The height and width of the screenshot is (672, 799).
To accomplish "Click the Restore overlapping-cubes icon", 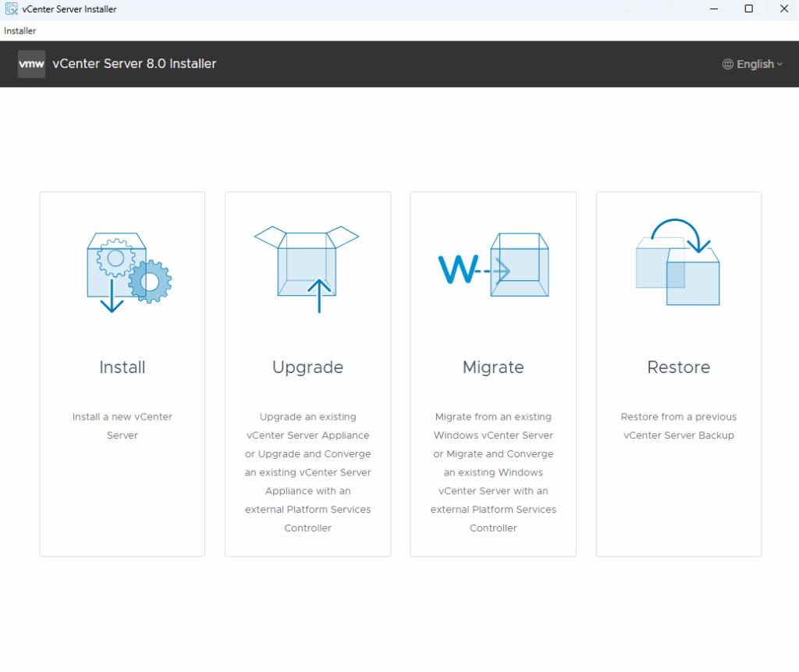I will coord(678,262).
